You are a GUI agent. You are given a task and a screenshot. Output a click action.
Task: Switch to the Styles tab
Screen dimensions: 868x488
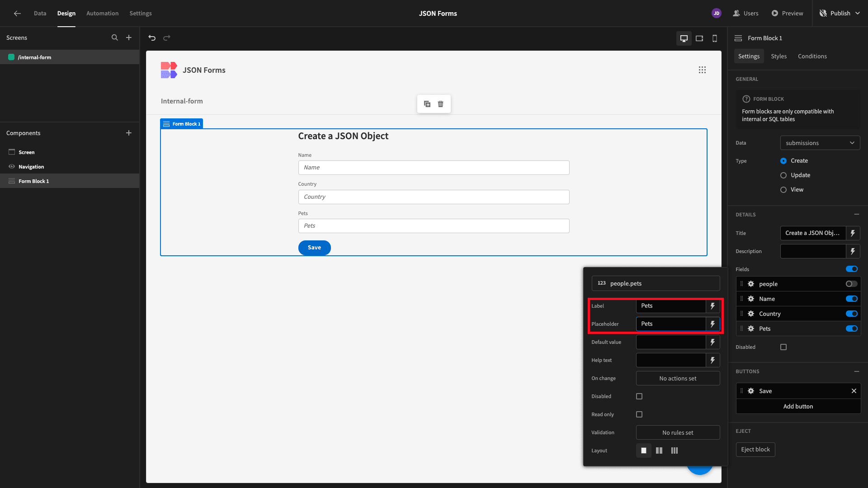779,56
